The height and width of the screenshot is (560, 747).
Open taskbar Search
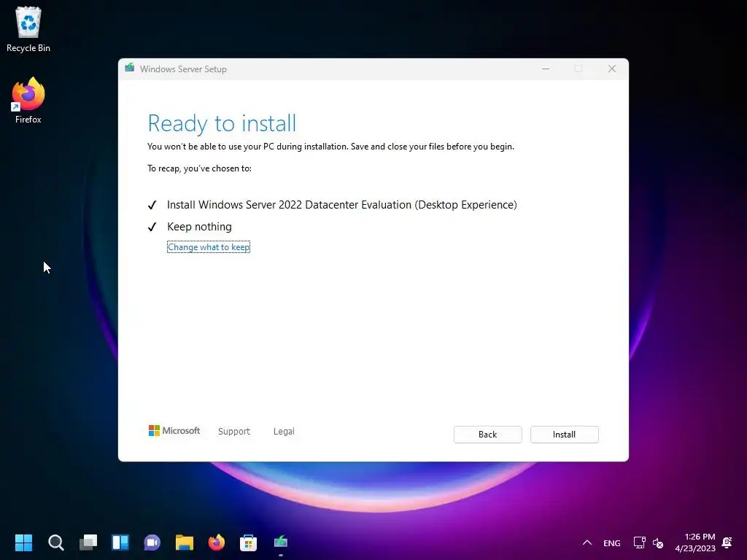click(x=55, y=542)
